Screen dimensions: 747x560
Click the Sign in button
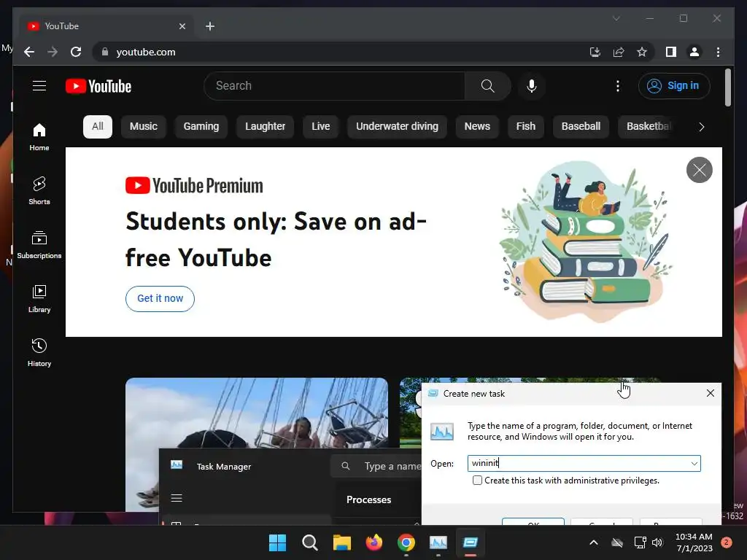(x=673, y=86)
